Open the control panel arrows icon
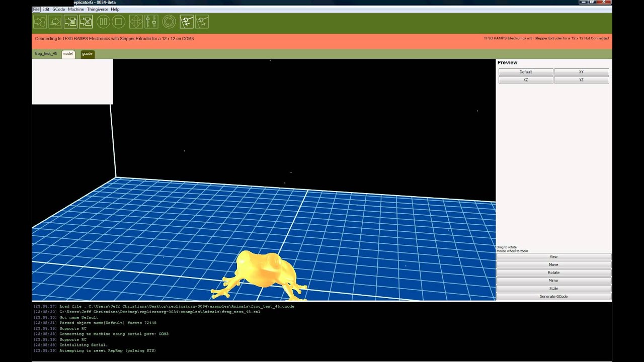Image resolution: width=644 pixels, height=362 pixels. (136, 22)
